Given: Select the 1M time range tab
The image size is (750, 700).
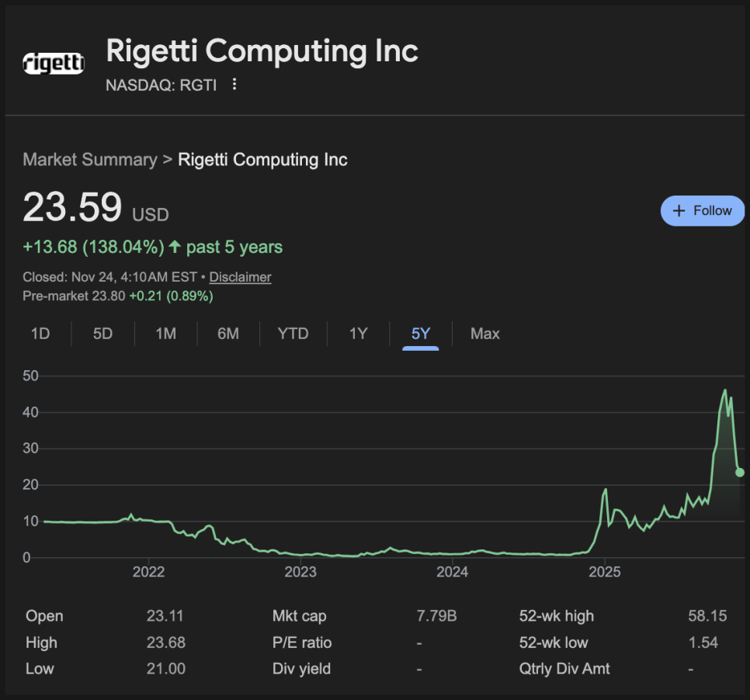Looking at the screenshot, I should click(x=165, y=334).
